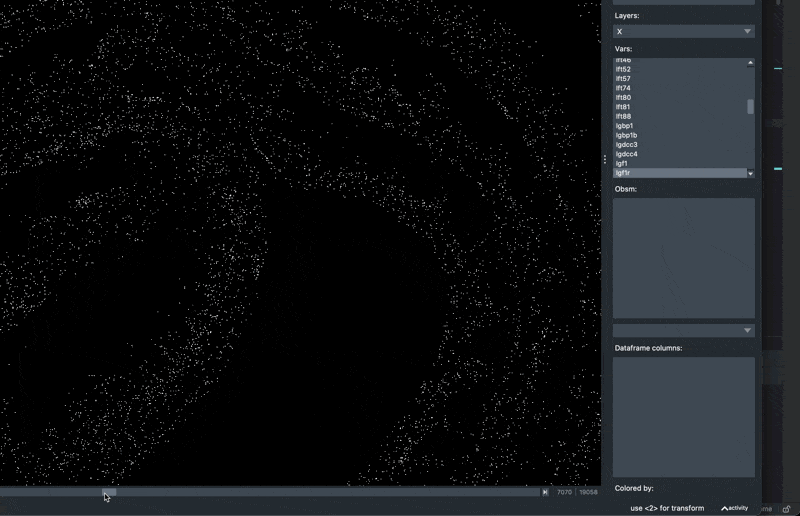
Task: Select the highlighted Igf1r variable
Action: coord(680,173)
